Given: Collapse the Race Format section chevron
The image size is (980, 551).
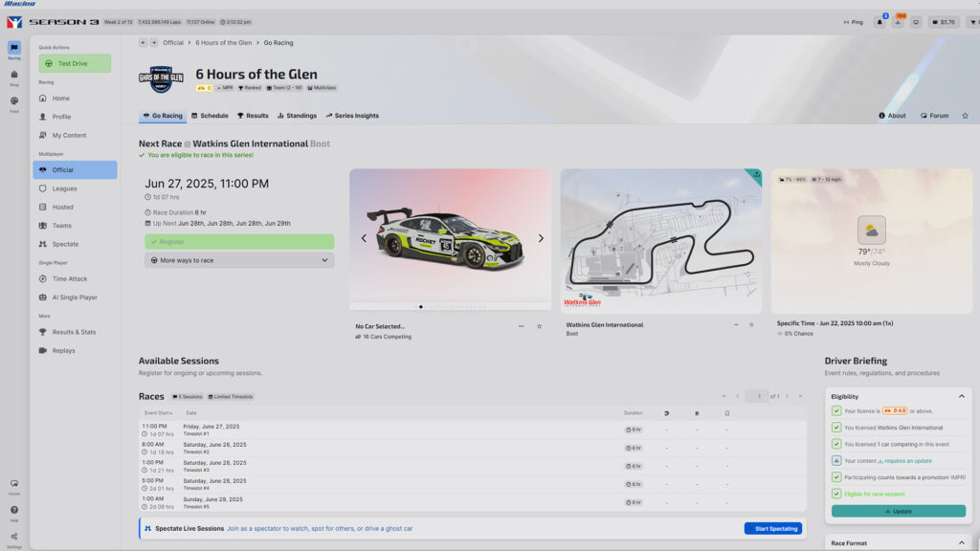Looking at the screenshot, I should 961,543.
